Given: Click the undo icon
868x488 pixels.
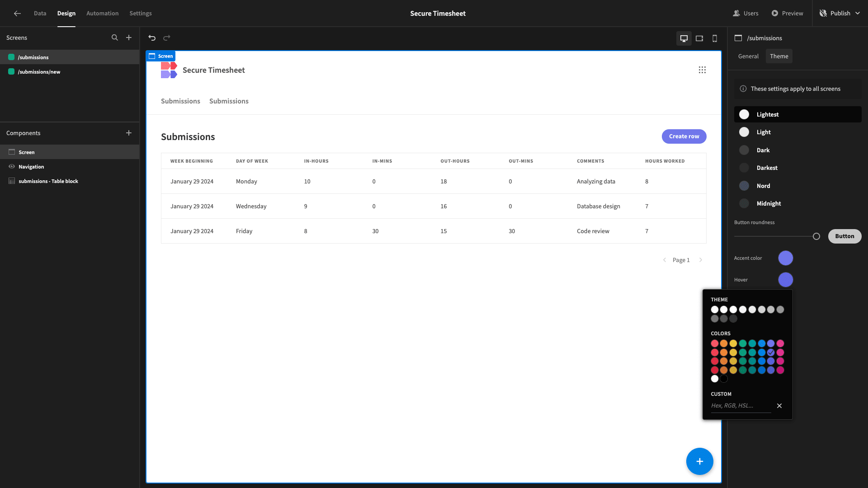Looking at the screenshot, I should tap(152, 38).
